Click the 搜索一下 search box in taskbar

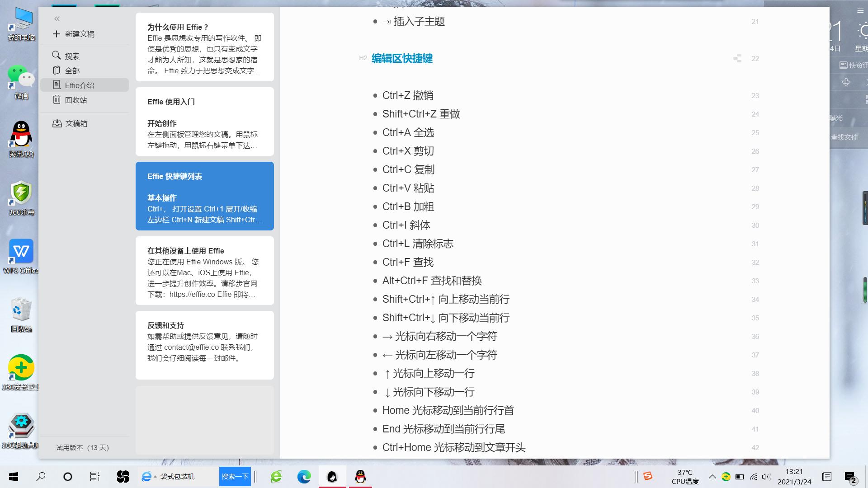coord(235,476)
